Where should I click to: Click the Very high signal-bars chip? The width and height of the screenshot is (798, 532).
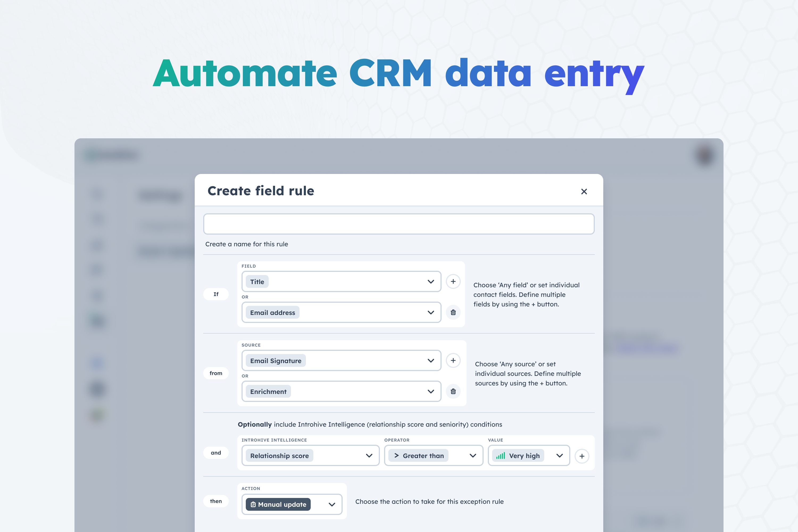click(x=518, y=456)
